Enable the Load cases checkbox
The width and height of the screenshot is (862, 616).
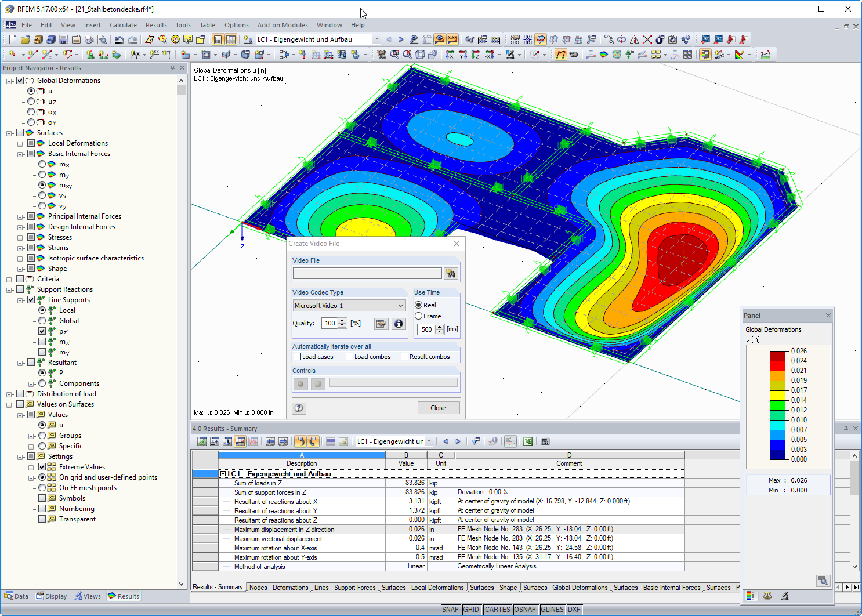[x=298, y=357]
